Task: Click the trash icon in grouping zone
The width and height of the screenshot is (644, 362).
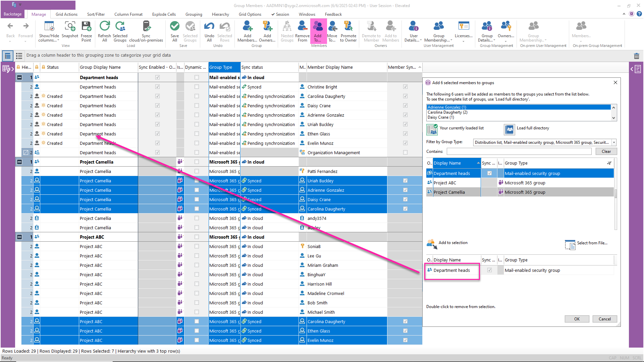Action: coord(637,56)
